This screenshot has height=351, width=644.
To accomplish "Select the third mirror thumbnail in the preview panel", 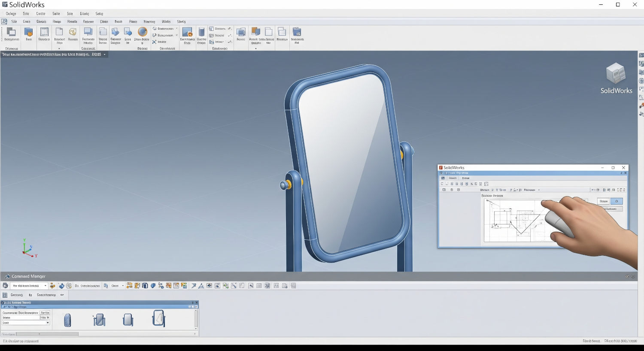I will (128, 319).
